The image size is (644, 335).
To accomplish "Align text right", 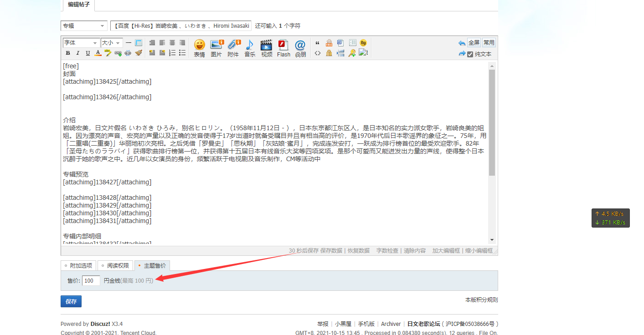I will click(182, 43).
